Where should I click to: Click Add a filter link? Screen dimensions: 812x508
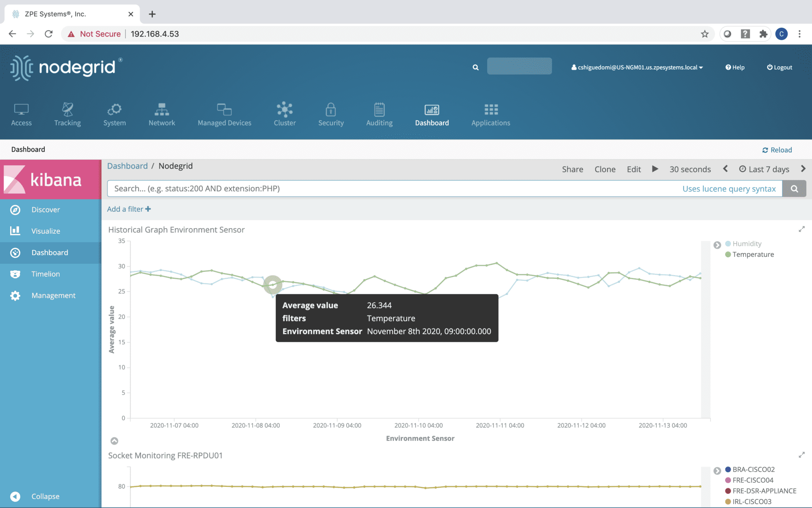click(x=129, y=209)
